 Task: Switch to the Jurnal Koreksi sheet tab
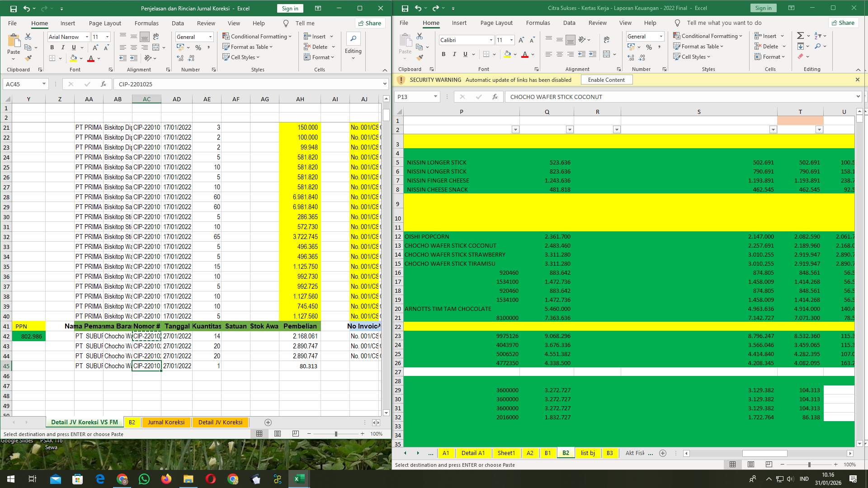click(x=166, y=422)
